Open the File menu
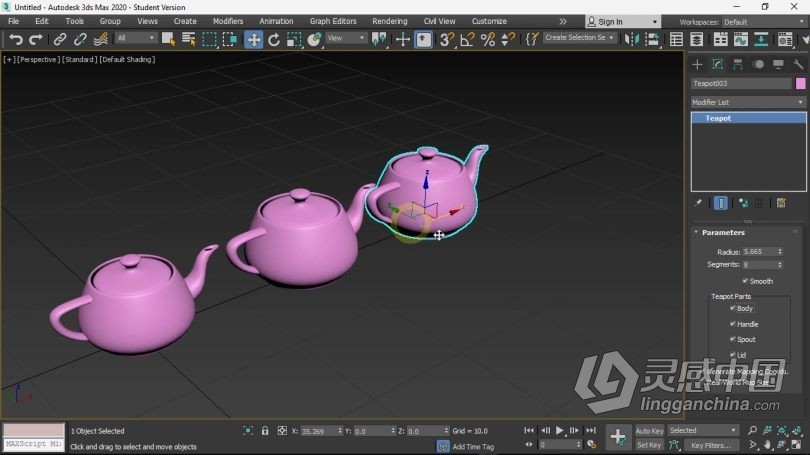Viewport: 810px width, 455px height. (x=13, y=21)
